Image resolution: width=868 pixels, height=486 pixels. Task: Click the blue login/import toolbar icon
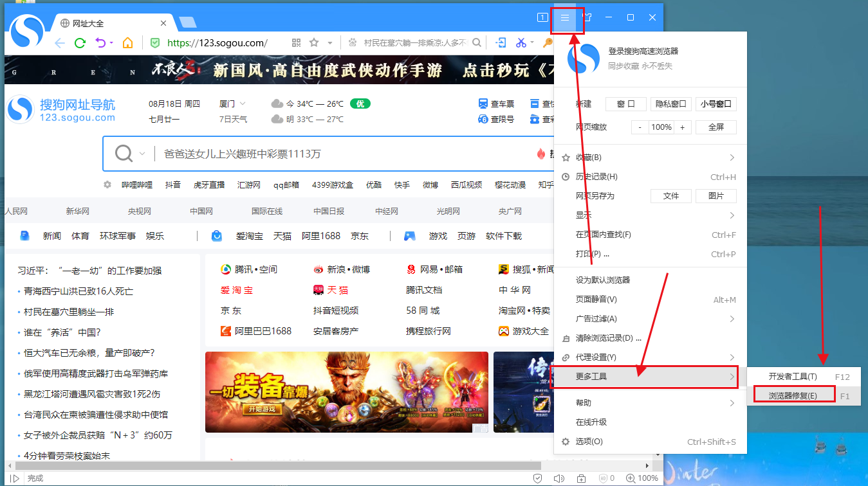501,43
